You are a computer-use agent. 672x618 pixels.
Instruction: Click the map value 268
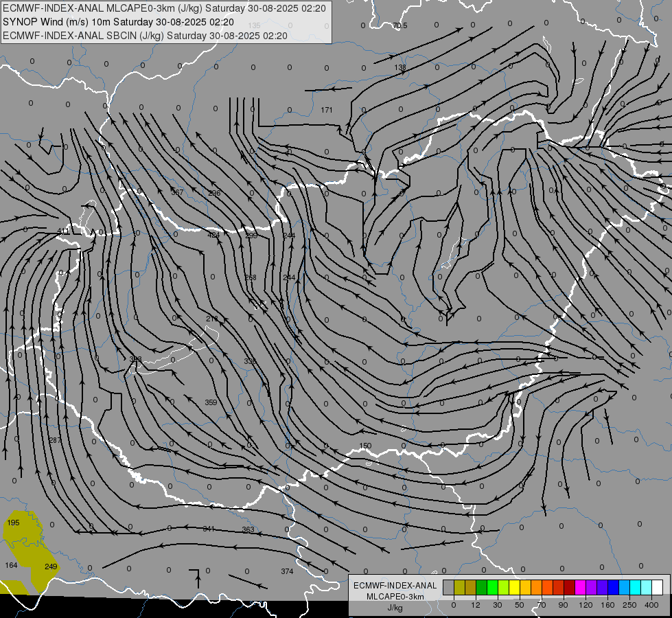(x=251, y=277)
